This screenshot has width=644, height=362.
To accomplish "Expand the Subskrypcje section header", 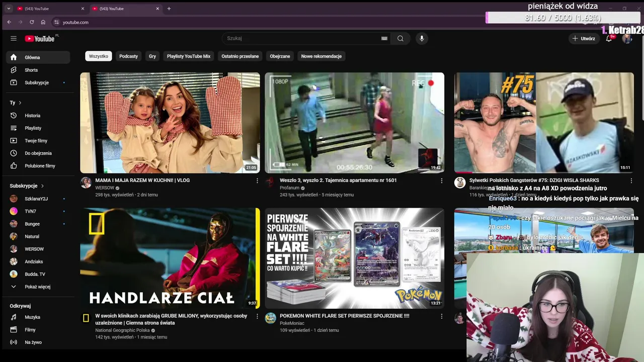I will tap(27, 186).
